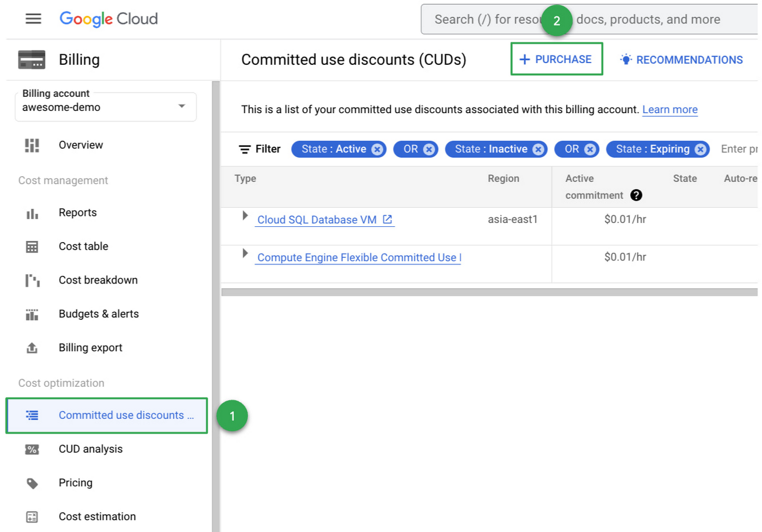Click the sidebar vertical scrollbar

[x=216, y=306]
